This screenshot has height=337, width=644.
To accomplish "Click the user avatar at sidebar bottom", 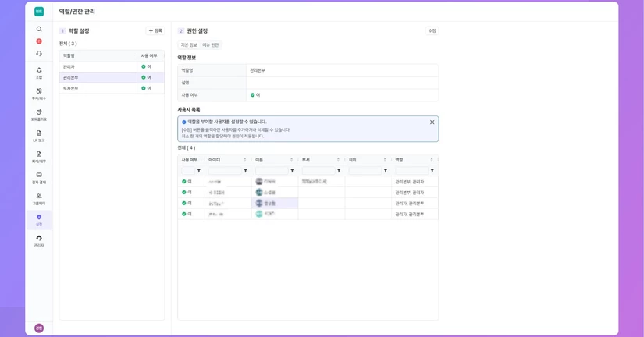I will (39, 328).
